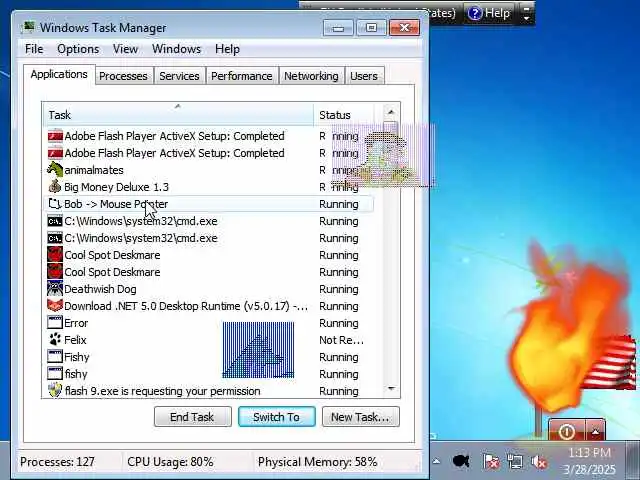The width and height of the screenshot is (640, 480).
Task: Click the Task Manager title bar icon
Action: [x=28, y=27]
